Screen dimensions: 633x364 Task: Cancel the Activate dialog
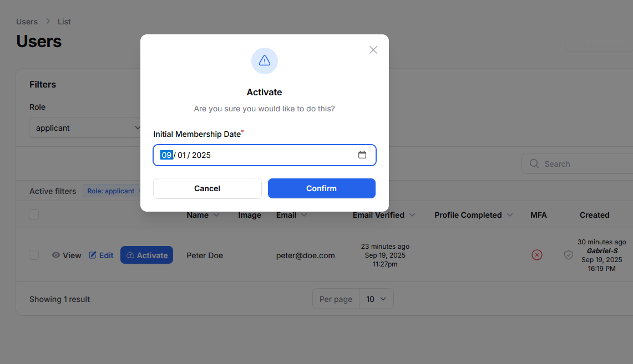click(x=207, y=188)
